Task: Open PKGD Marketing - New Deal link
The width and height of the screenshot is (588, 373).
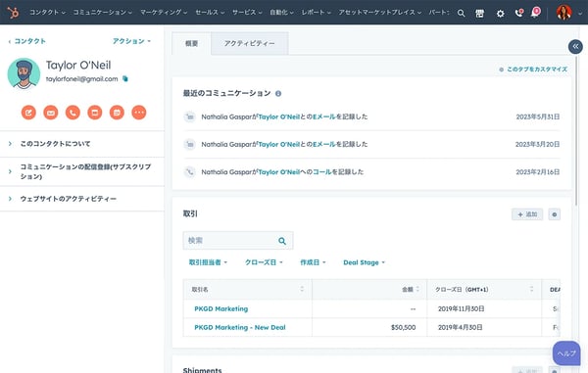Action: click(x=240, y=327)
